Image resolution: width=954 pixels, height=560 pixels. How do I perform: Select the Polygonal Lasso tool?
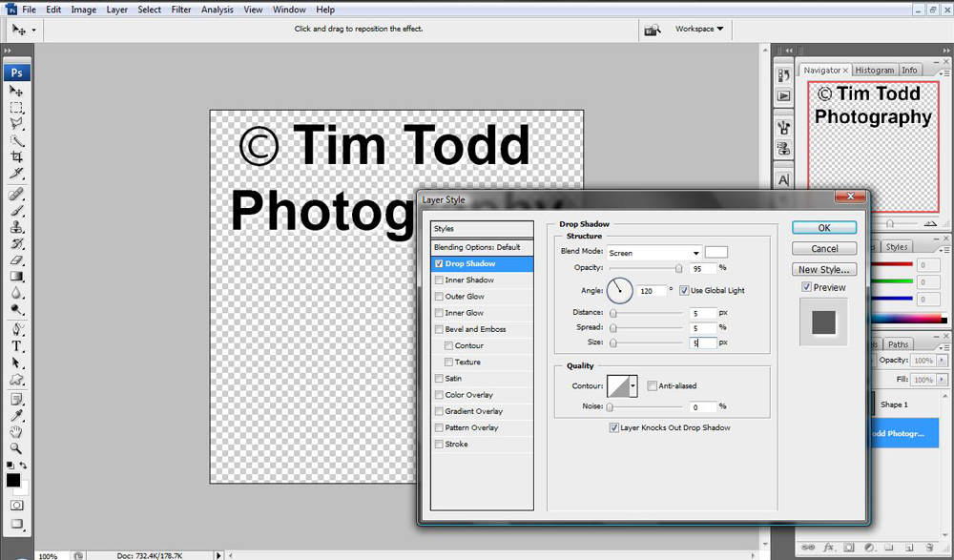point(16,124)
